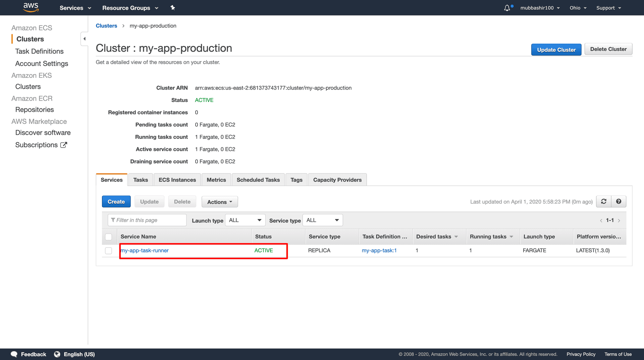Click the Delete service button
The image size is (644, 360).
tap(182, 202)
